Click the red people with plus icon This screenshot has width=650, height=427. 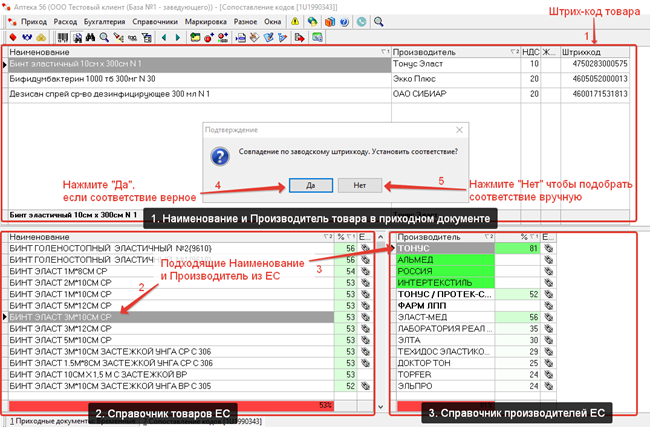tap(223, 38)
